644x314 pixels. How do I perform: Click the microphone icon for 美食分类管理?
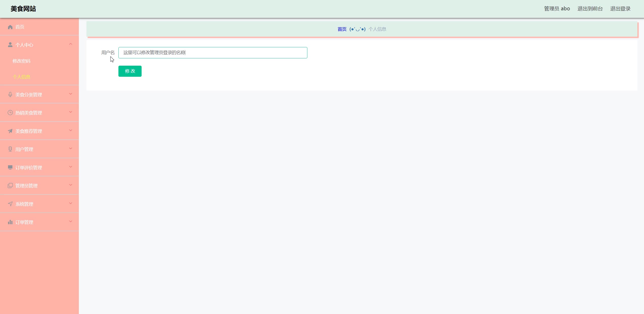[10, 95]
